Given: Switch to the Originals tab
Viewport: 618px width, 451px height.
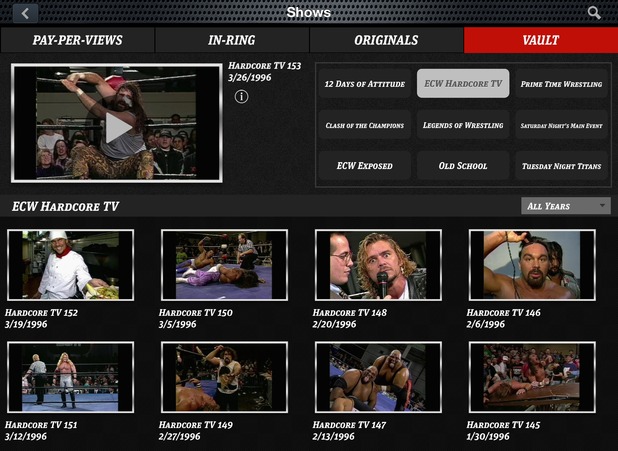Looking at the screenshot, I should click(386, 40).
